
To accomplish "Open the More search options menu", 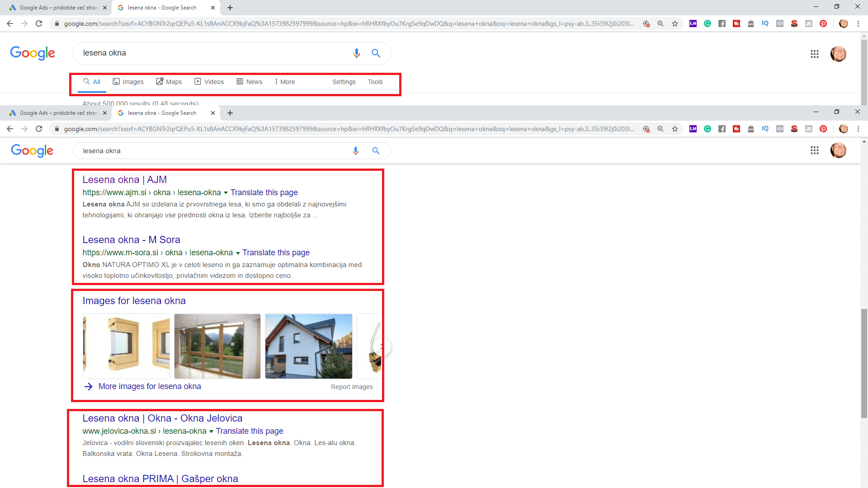I will tap(285, 82).
